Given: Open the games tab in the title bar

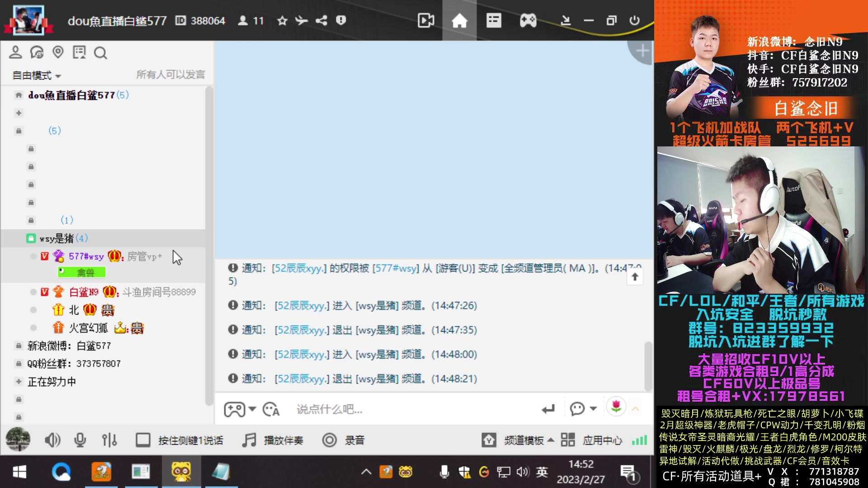Looking at the screenshot, I should pyautogui.click(x=528, y=20).
